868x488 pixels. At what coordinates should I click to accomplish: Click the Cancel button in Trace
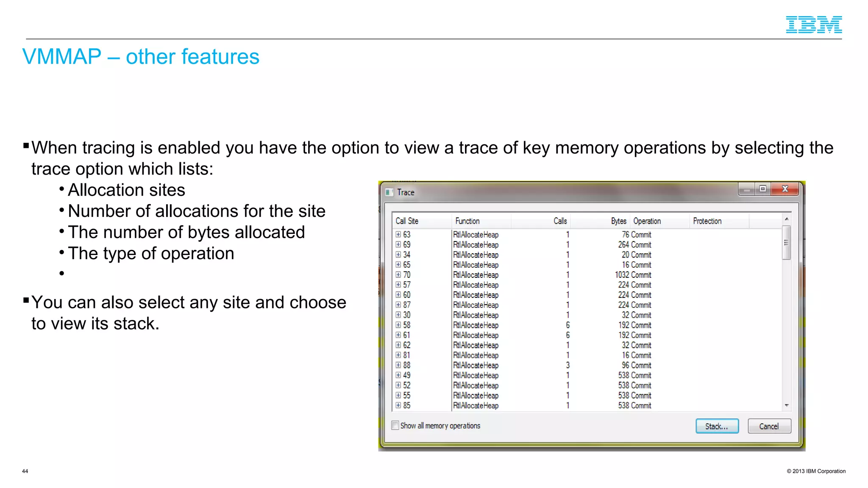769,426
